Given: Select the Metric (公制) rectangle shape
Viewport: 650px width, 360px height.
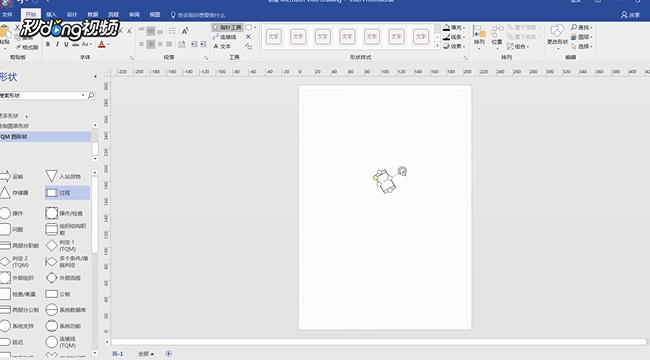Looking at the screenshot, I should pos(58,294).
